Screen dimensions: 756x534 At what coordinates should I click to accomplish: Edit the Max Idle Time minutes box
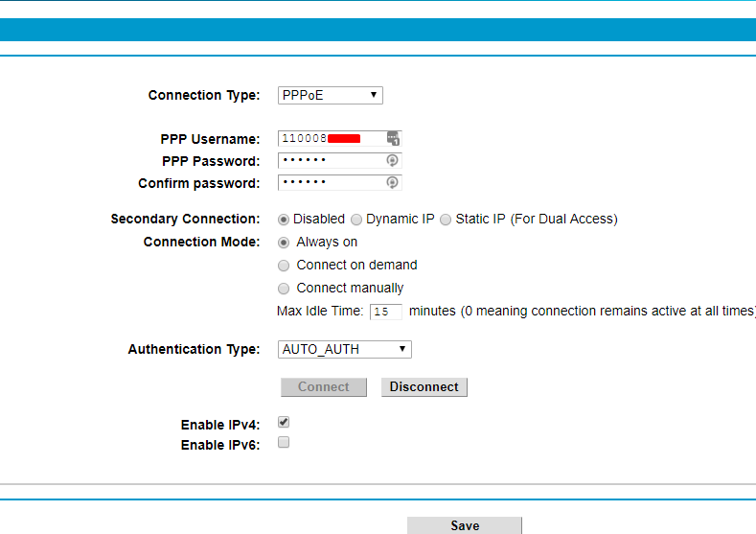pyautogui.click(x=386, y=312)
